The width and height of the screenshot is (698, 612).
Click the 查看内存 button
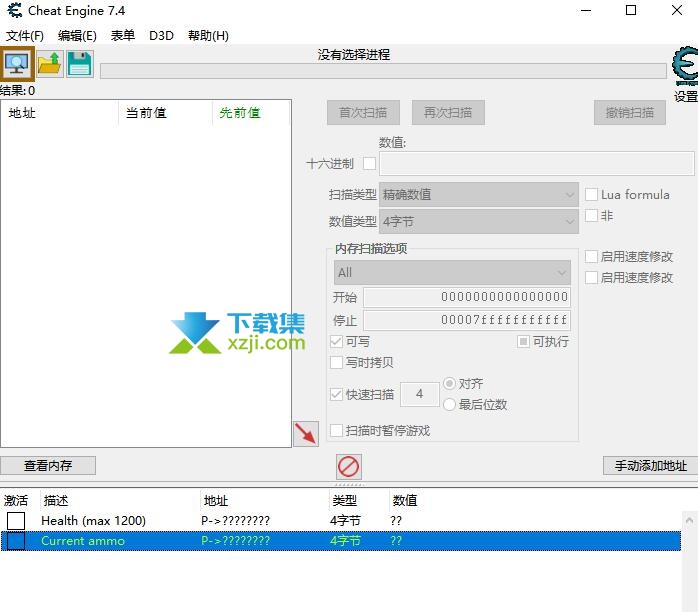pyautogui.click(x=48, y=466)
